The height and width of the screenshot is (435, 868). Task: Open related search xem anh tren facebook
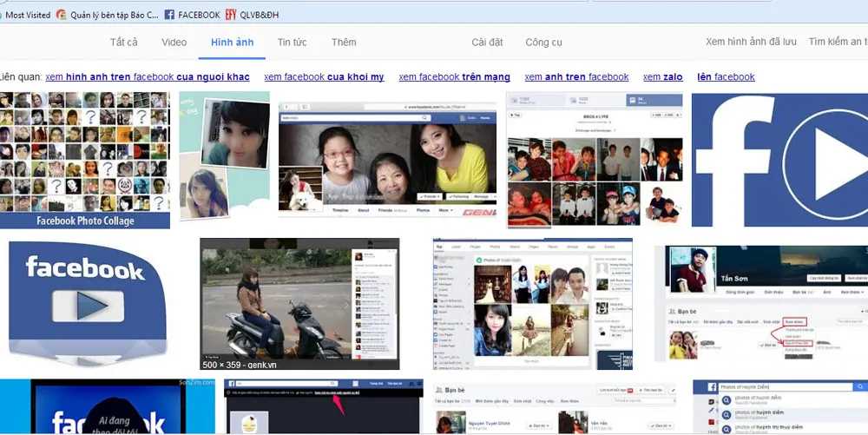576,77
